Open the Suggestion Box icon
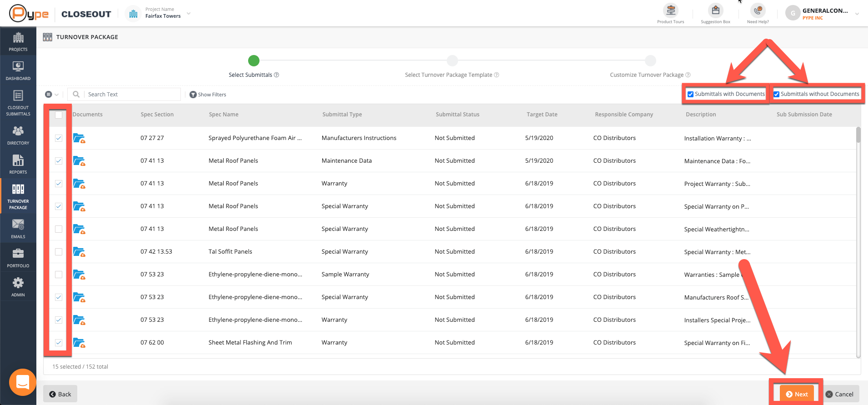Image resolution: width=868 pixels, height=405 pixels. click(x=715, y=10)
